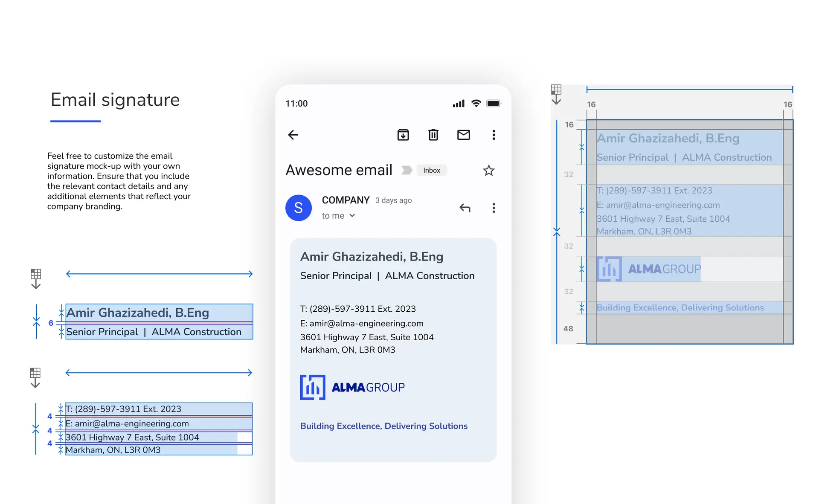Click the Building Excellence tagline text
Image resolution: width=819 pixels, height=504 pixels.
(x=383, y=426)
